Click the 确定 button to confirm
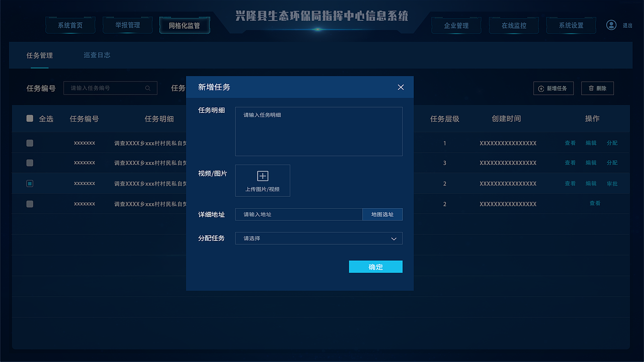The width and height of the screenshot is (644, 362). pyautogui.click(x=375, y=266)
